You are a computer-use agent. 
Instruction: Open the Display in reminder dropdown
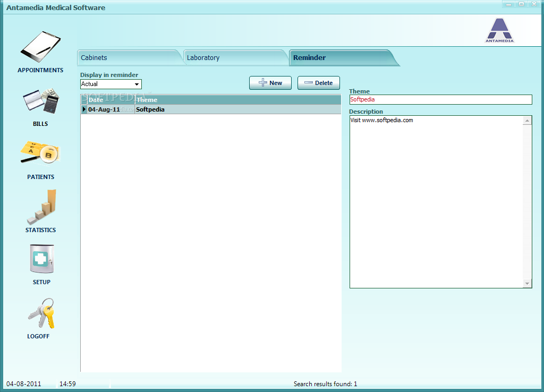110,84
